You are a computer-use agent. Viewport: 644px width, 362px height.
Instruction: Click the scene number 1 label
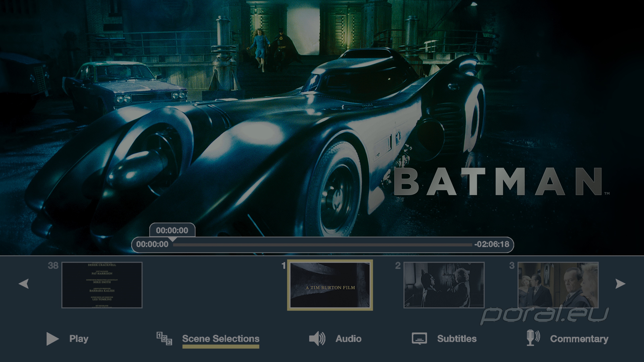283,266
